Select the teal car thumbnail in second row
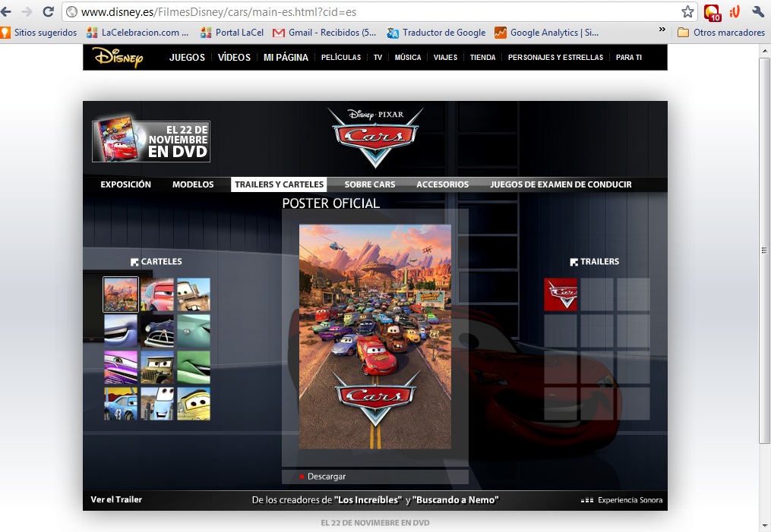This screenshot has height=532, width=771. tap(194, 331)
